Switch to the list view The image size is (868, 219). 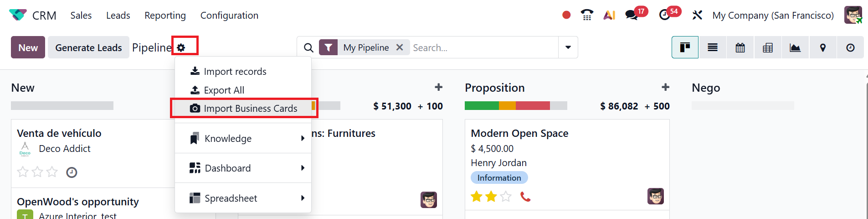click(x=713, y=47)
